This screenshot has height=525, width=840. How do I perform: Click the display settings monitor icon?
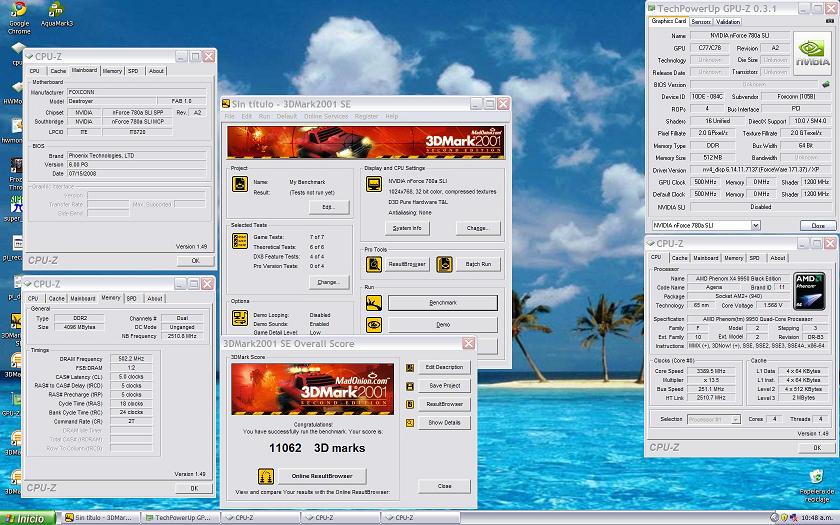click(x=373, y=184)
